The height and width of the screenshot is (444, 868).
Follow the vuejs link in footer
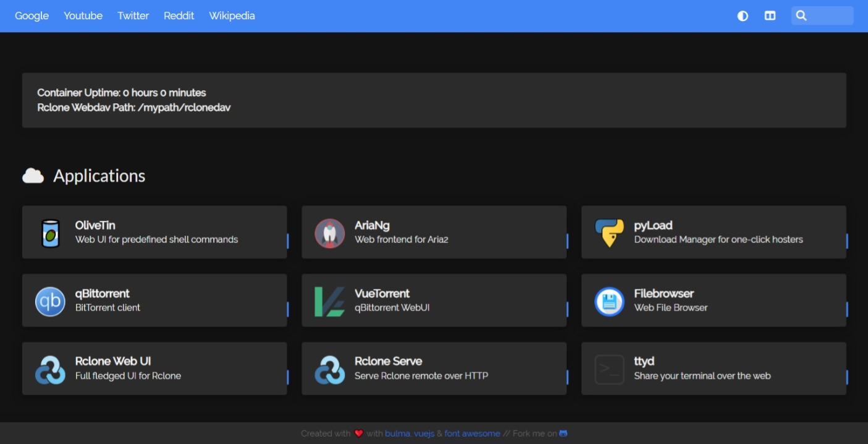[423, 433]
